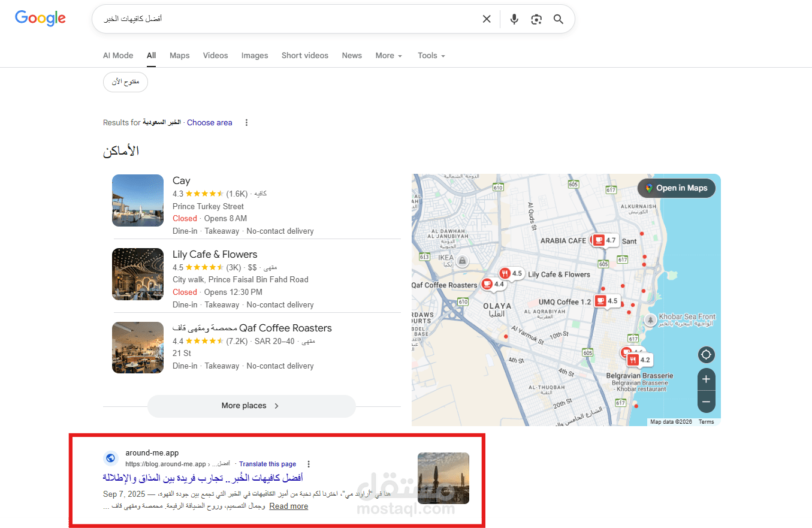Click the OLAYA label on the map
The width and height of the screenshot is (812, 528).
(497, 306)
